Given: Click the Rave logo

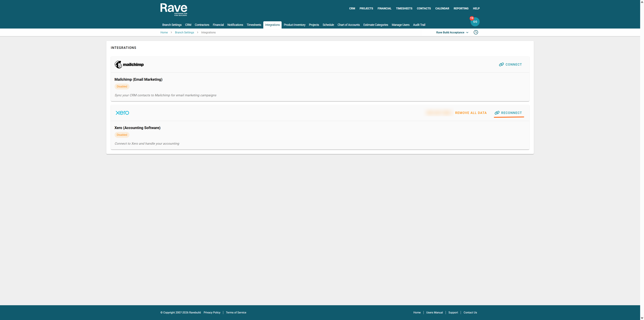Looking at the screenshot, I should click(174, 10).
